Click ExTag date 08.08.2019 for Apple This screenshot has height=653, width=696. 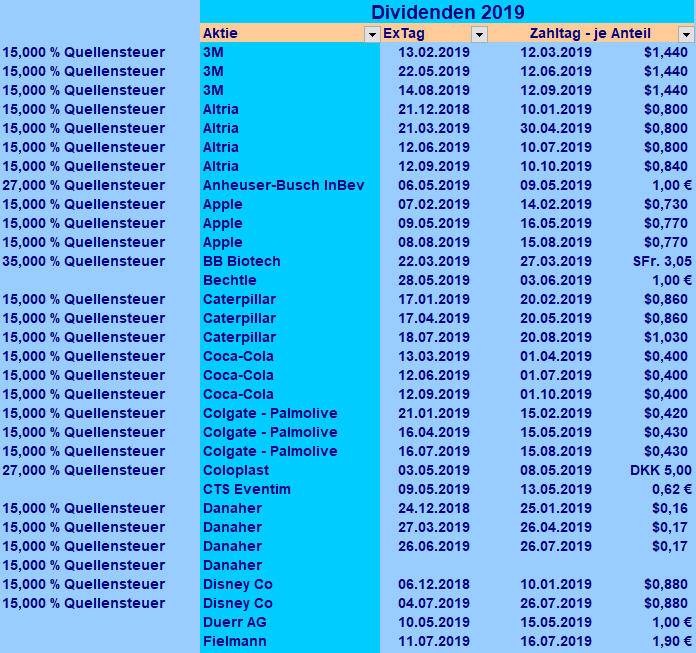434,242
